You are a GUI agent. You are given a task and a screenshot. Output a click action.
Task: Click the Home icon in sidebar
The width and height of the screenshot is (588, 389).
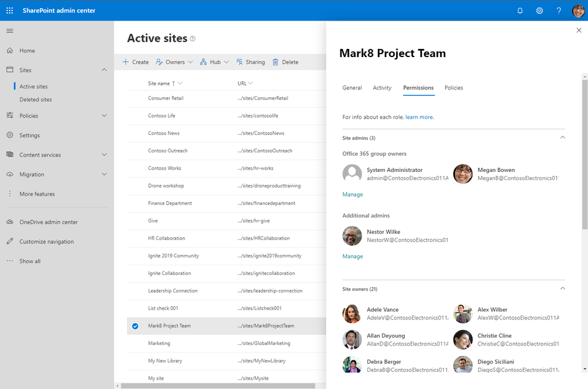[x=10, y=50]
